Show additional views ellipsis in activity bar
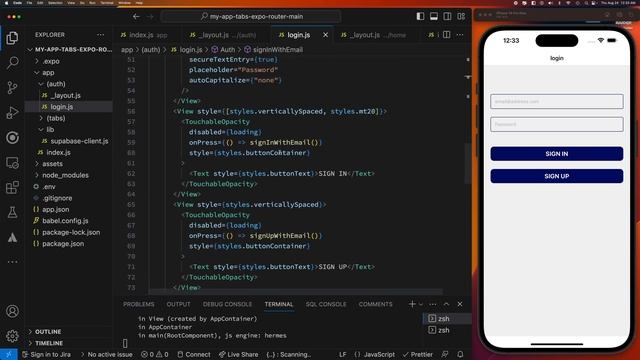Image resolution: width=640 pixels, height=360 pixels. pos(12,262)
